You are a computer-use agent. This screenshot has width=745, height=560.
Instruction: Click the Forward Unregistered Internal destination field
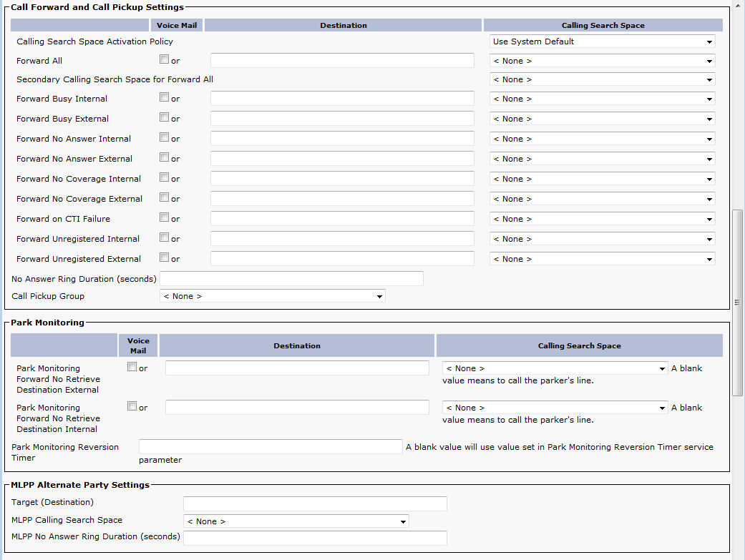click(x=342, y=239)
